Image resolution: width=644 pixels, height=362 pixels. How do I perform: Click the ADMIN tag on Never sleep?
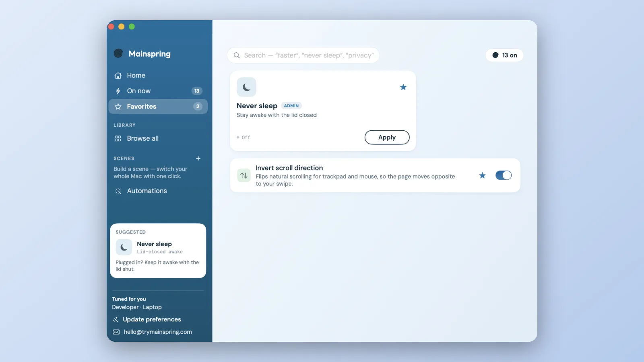click(291, 106)
